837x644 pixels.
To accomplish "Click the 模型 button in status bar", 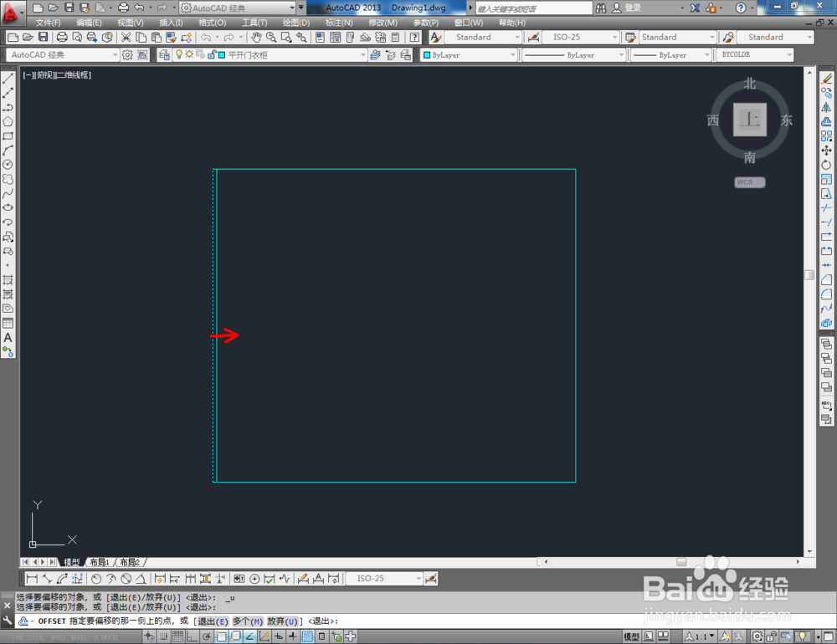I will pos(631,636).
